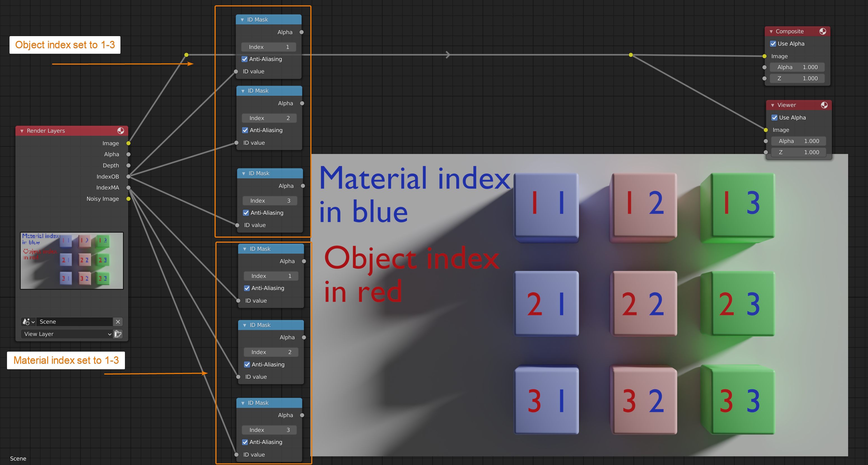This screenshot has height=465, width=868.
Task: Click the Alpha value slider on the Composite node
Action: (797, 67)
